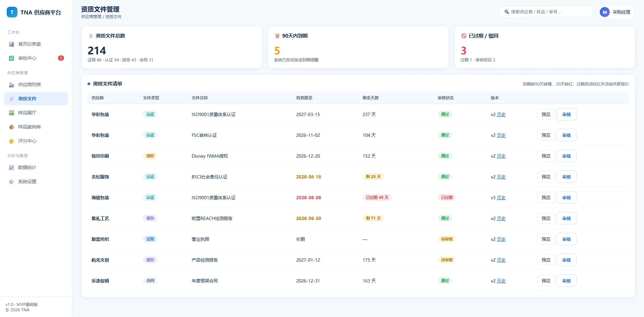Click the 报告 tag in 集礼工艺 row

pyautogui.click(x=150, y=218)
